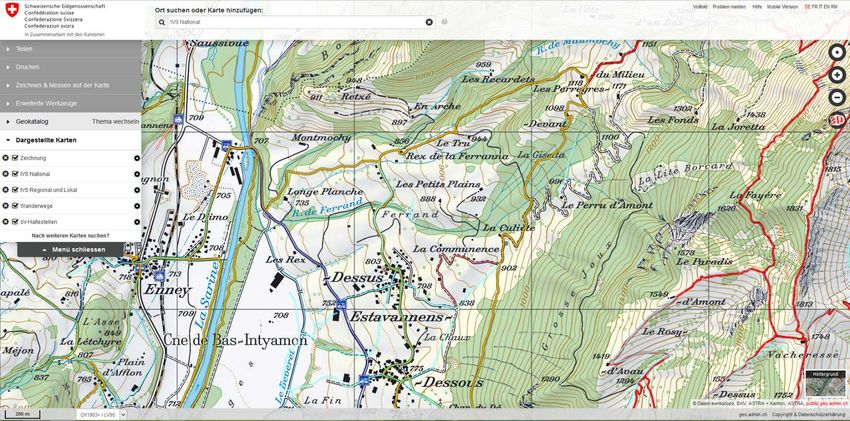Image resolution: width=850 pixels, height=421 pixels.
Task: Toggle the IVS Regional und Lokal checkbox
Action: click(x=14, y=189)
